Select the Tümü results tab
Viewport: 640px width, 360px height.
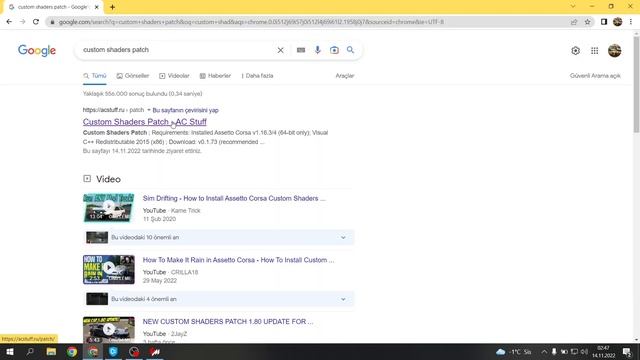coord(95,76)
